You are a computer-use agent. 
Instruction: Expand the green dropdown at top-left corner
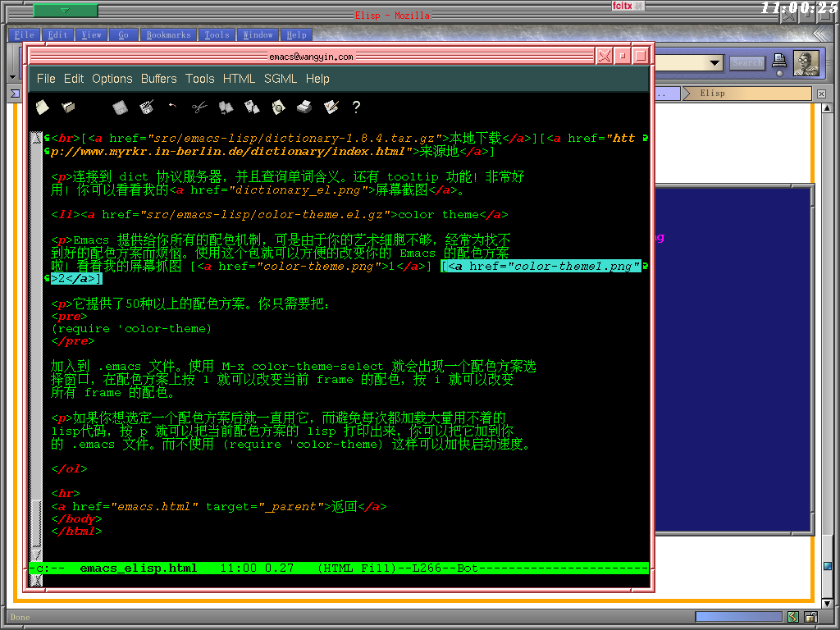(65, 11)
